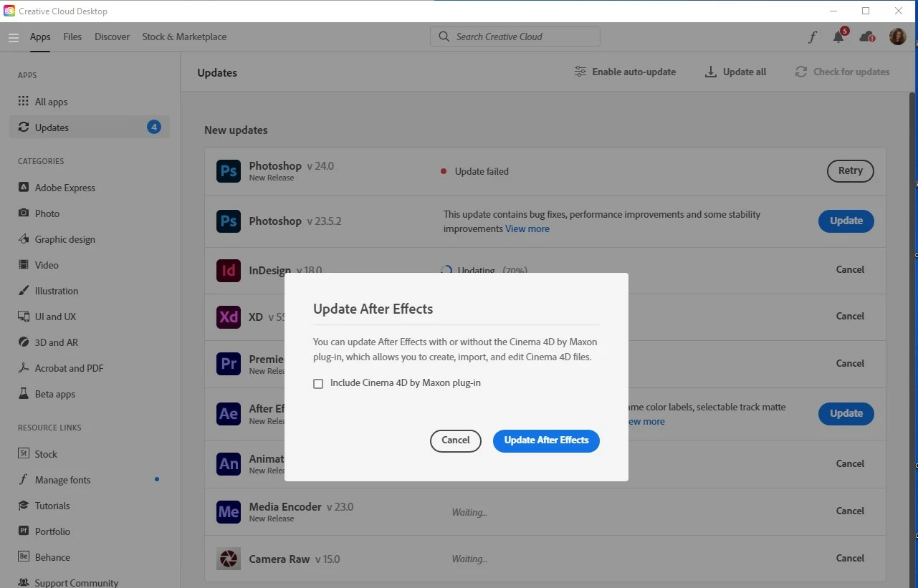
Task: Click the Photoshop v 24.0 app icon
Action: click(x=229, y=171)
